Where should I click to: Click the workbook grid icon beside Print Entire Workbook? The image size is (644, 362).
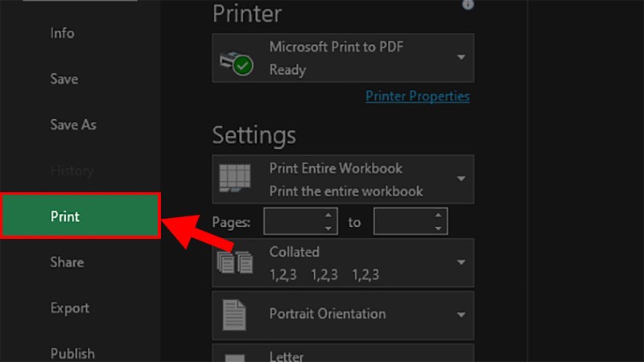pyautogui.click(x=235, y=178)
